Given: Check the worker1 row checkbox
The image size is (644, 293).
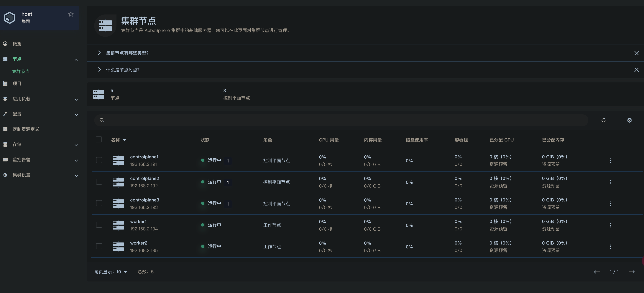Looking at the screenshot, I should click(x=99, y=225).
